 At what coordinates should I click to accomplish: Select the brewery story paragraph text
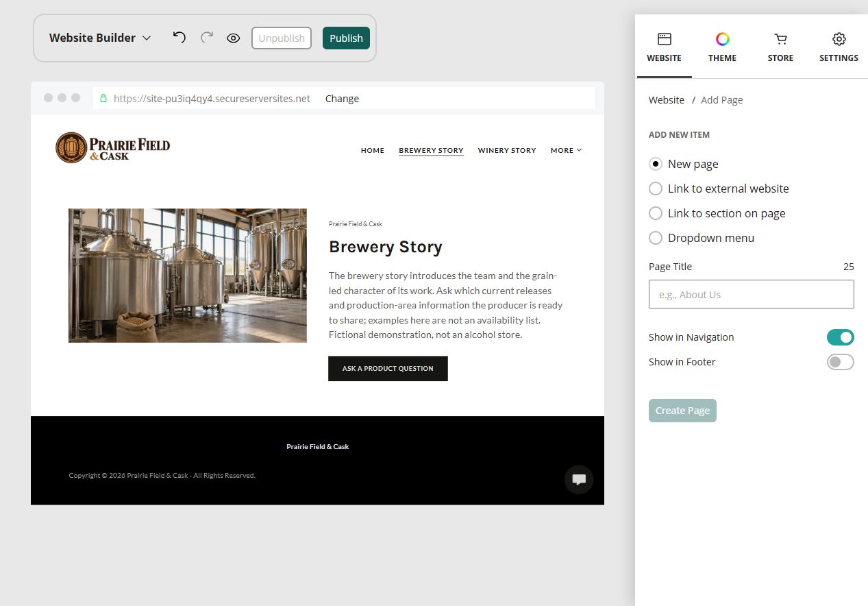[446, 305]
